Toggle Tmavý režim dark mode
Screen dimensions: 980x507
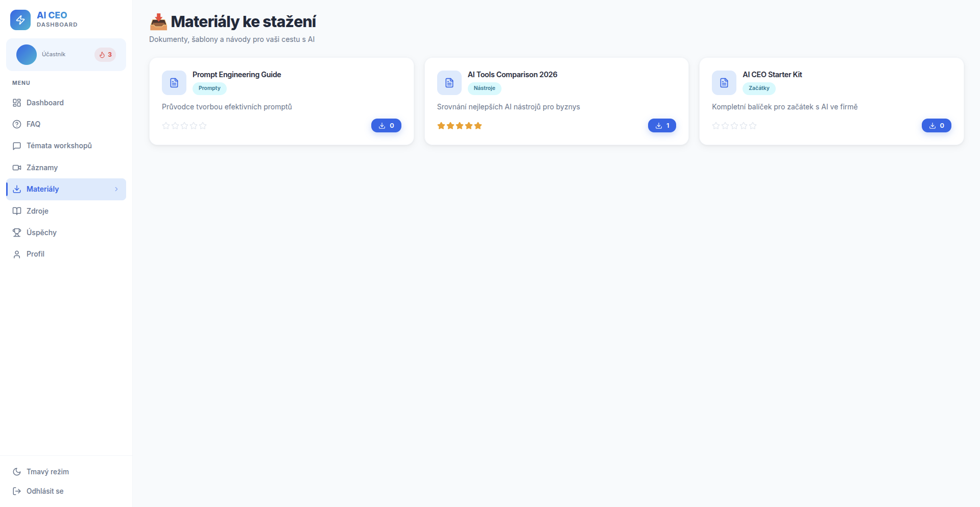[x=47, y=471]
